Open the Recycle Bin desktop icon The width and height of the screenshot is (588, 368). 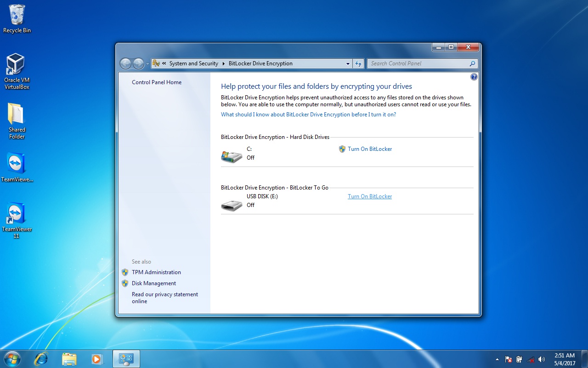(x=17, y=19)
